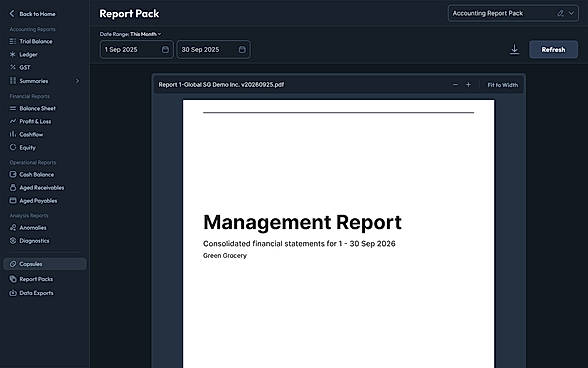Image resolution: width=588 pixels, height=368 pixels.
Task: Expand the Accounting Report Pack dropdown chevron
Action: point(571,13)
